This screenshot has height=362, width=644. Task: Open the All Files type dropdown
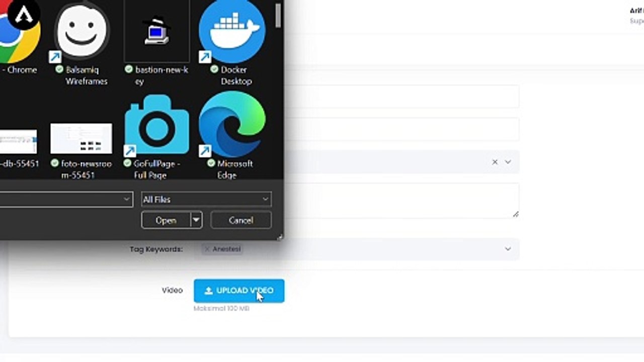[206, 200]
